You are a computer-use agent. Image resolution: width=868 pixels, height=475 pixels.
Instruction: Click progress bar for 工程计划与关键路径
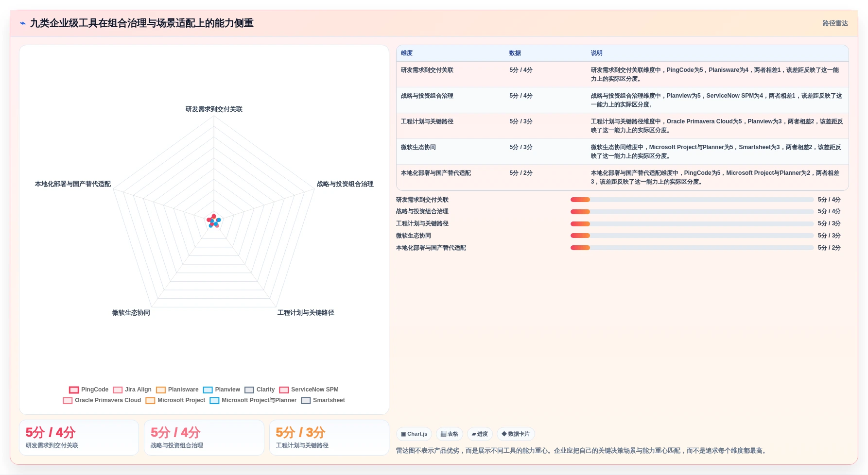692,223
